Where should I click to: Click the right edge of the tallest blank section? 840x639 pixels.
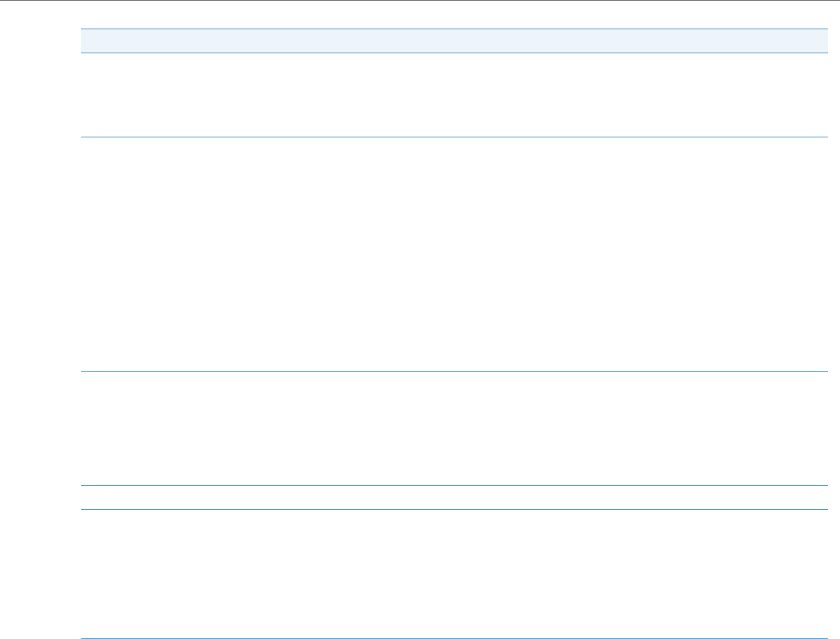point(822,254)
